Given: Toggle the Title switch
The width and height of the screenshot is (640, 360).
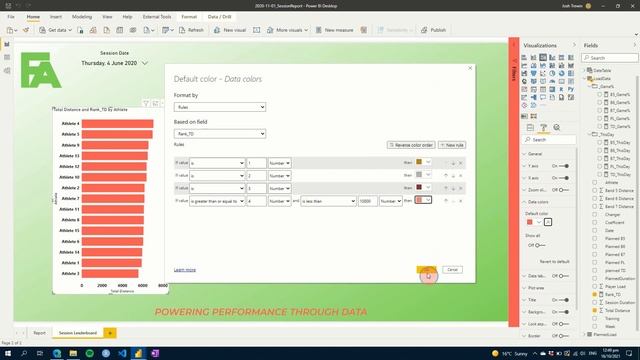Looking at the screenshot, I should coord(564,300).
